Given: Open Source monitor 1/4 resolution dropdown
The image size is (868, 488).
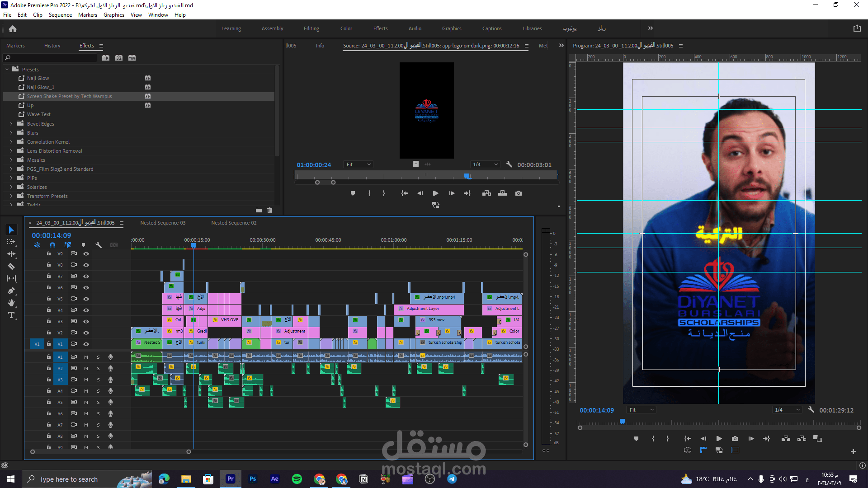Looking at the screenshot, I should point(485,164).
